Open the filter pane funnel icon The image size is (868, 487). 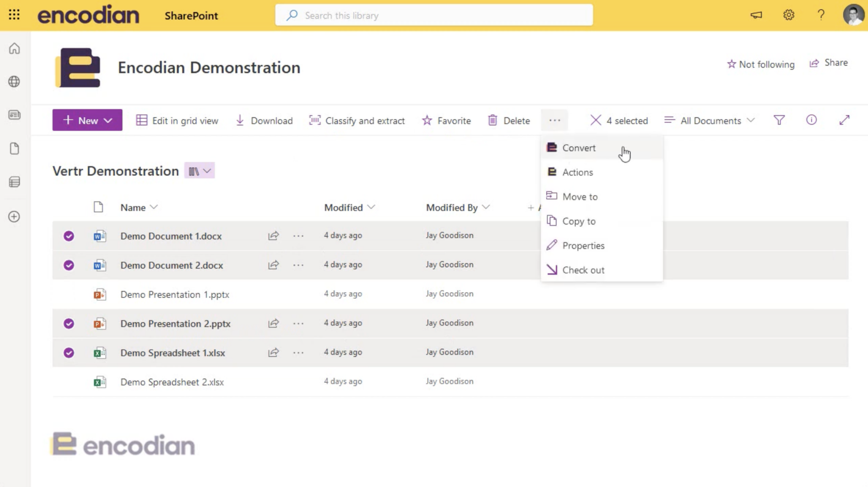[779, 120]
